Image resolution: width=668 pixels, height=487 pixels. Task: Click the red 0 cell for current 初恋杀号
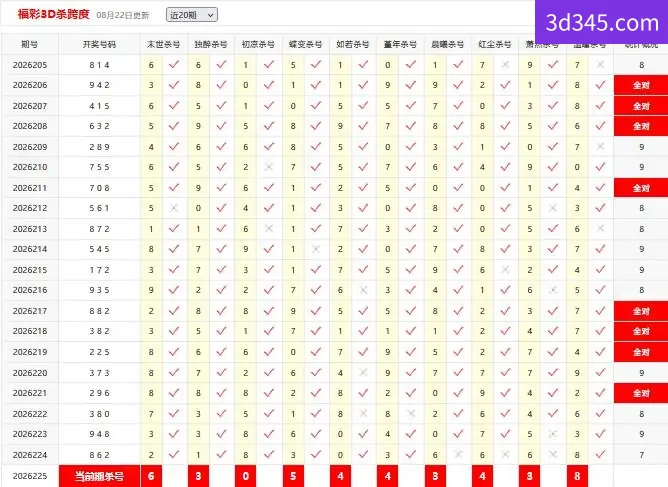tap(246, 476)
